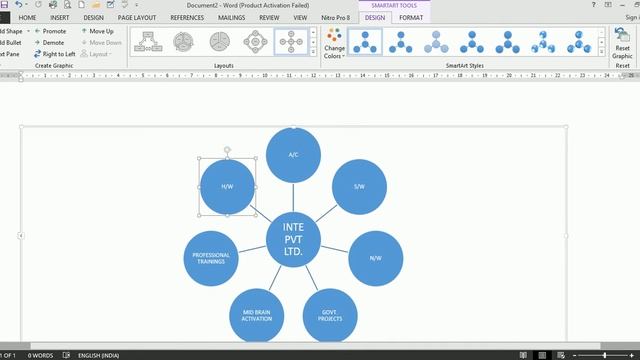Toggle Right to Left layout
The width and height of the screenshot is (640, 360).
[55, 54]
